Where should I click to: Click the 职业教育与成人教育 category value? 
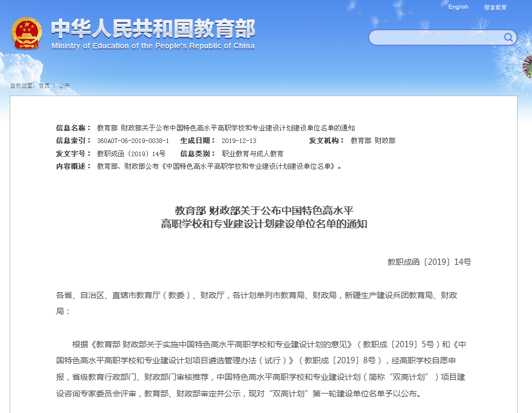(253, 154)
